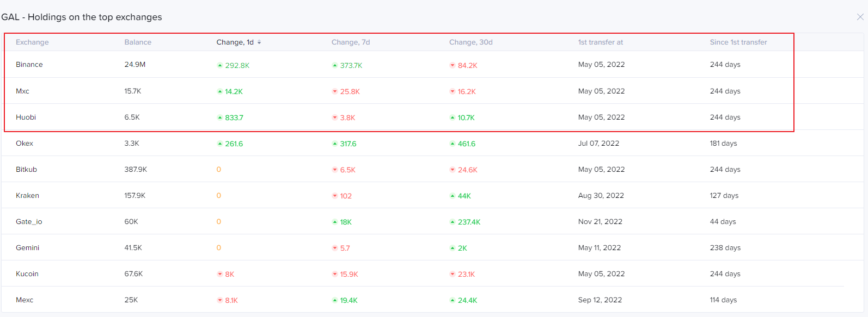Click Bitkub balance 387.9K
The height and width of the screenshot is (317, 868).
136,169
